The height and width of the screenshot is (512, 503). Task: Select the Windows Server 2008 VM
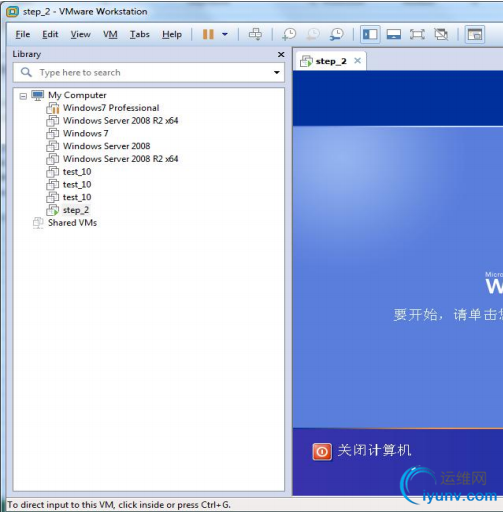[x=107, y=146]
